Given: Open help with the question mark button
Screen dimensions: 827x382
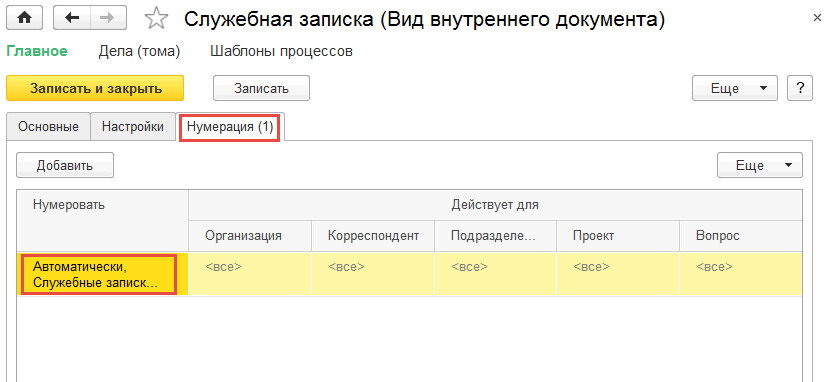Looking at the screenshot, I should pos(800,88).
